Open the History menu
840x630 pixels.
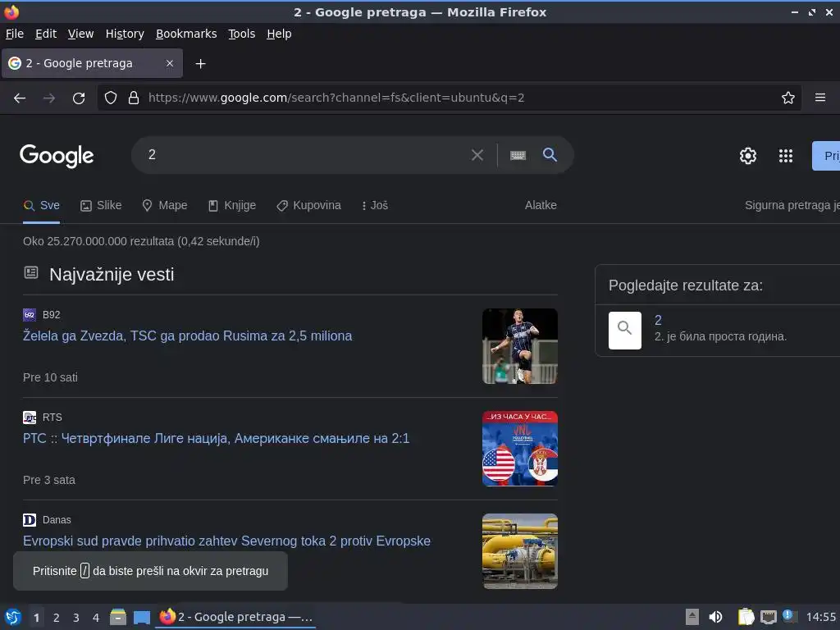125,34
